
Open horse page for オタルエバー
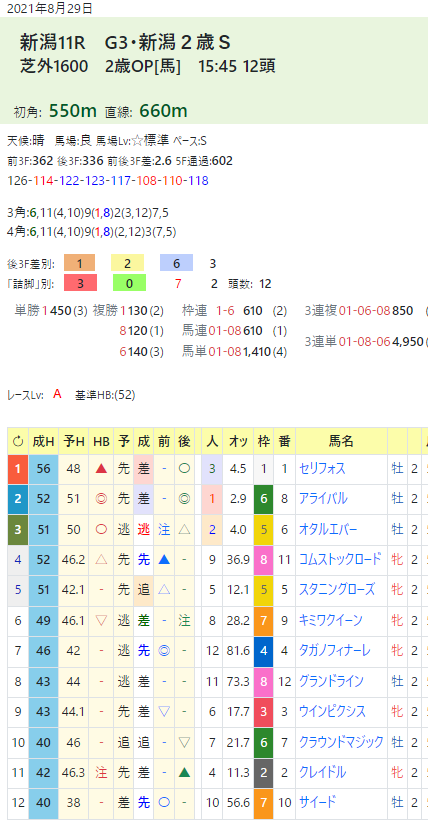[x=328, y=529]
